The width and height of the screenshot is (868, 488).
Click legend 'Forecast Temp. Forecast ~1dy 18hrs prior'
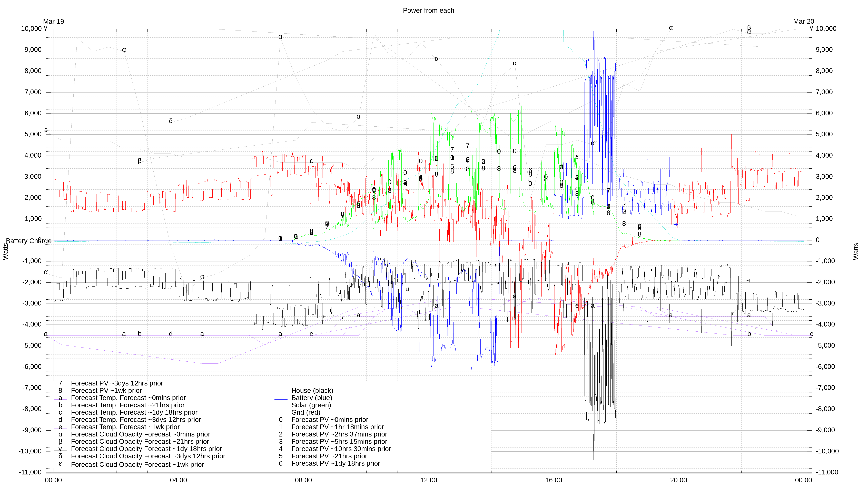(x=134, y=413)
